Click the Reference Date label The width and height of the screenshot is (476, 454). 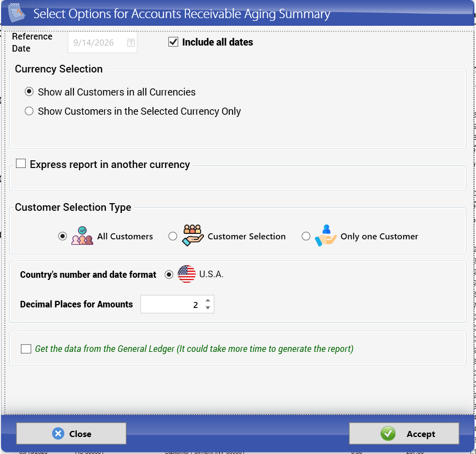tap(32, 42)
